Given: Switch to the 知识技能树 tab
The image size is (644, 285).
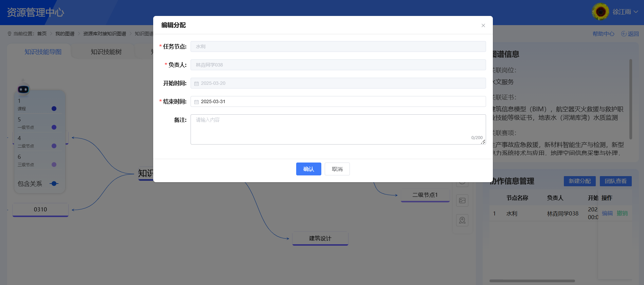Looking at the screenshot, I should click(x=106, y=52).
